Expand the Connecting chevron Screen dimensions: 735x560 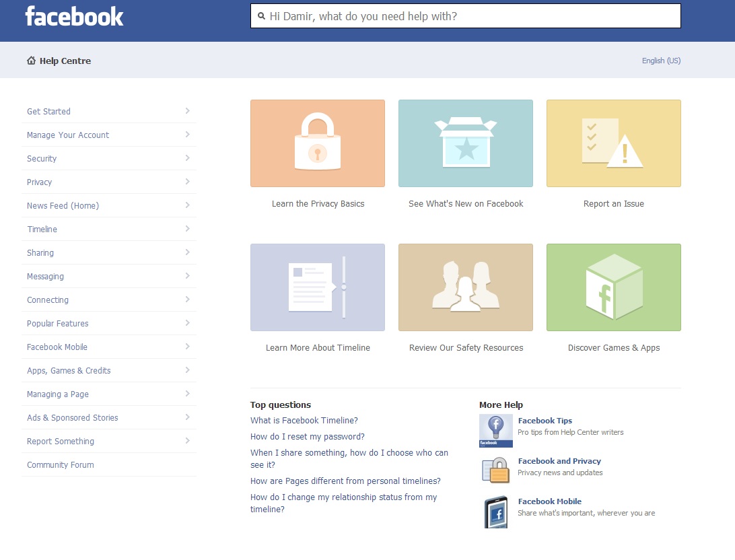(188, 299)
